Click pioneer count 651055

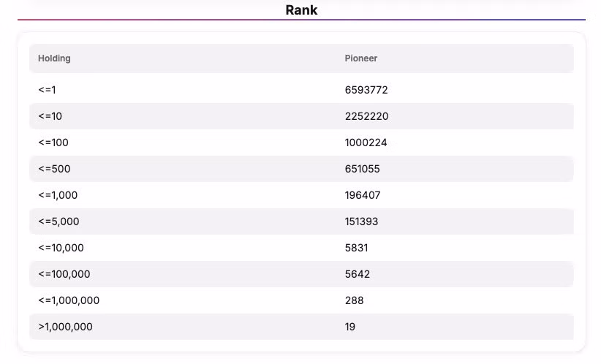point(362,169)
